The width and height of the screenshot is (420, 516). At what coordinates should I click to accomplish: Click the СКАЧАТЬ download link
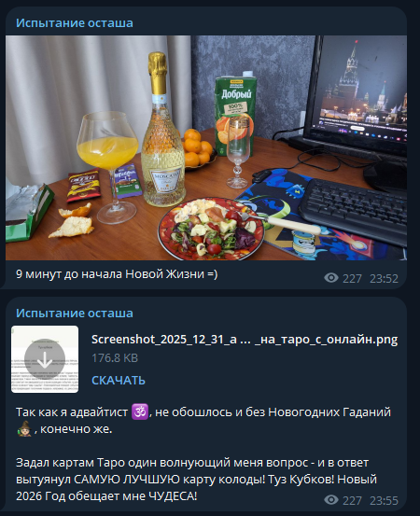point(119,381)
